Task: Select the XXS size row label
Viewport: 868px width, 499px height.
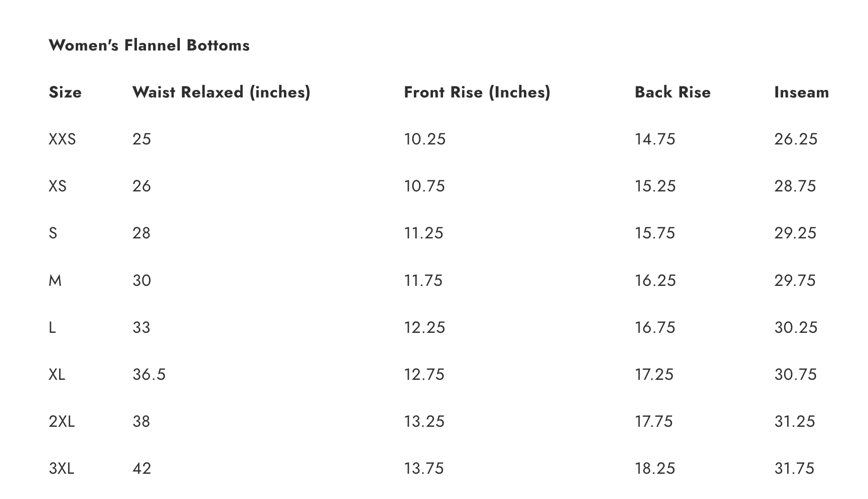Action: pos(62,139)
